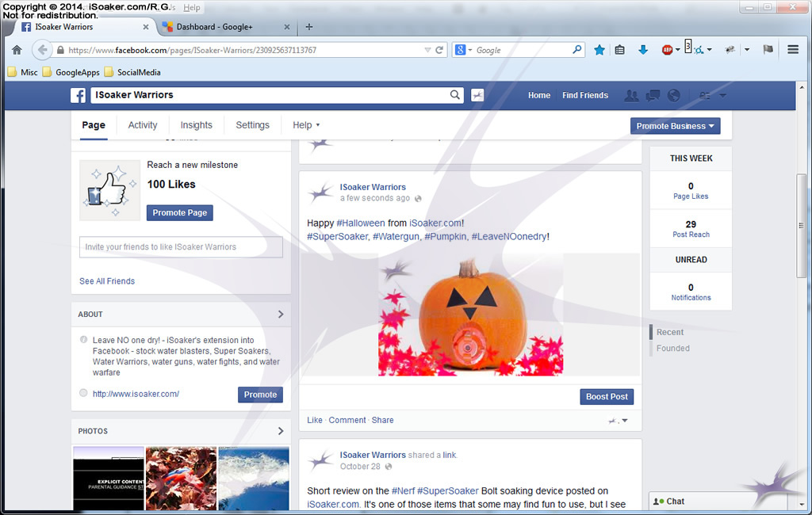Expand the Help dropdown in page tabs

coord(306,124)
